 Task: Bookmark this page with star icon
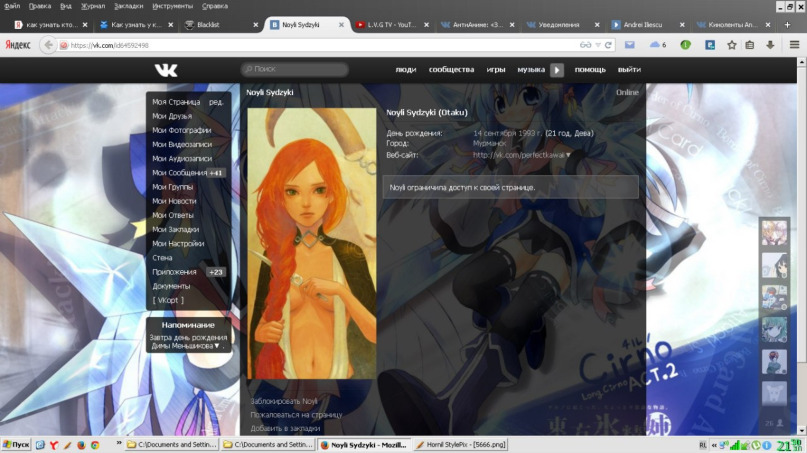point(731,45)
